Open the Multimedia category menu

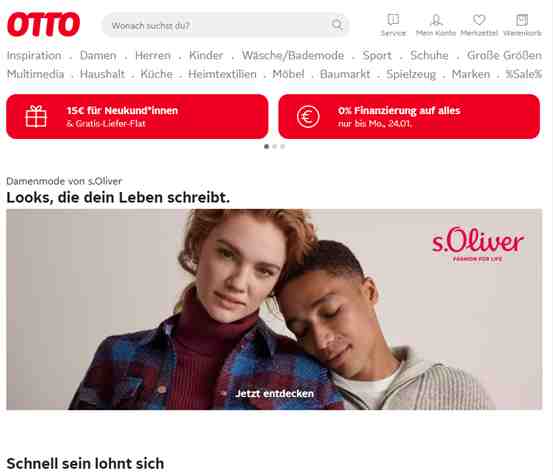[x=36, y=74]
